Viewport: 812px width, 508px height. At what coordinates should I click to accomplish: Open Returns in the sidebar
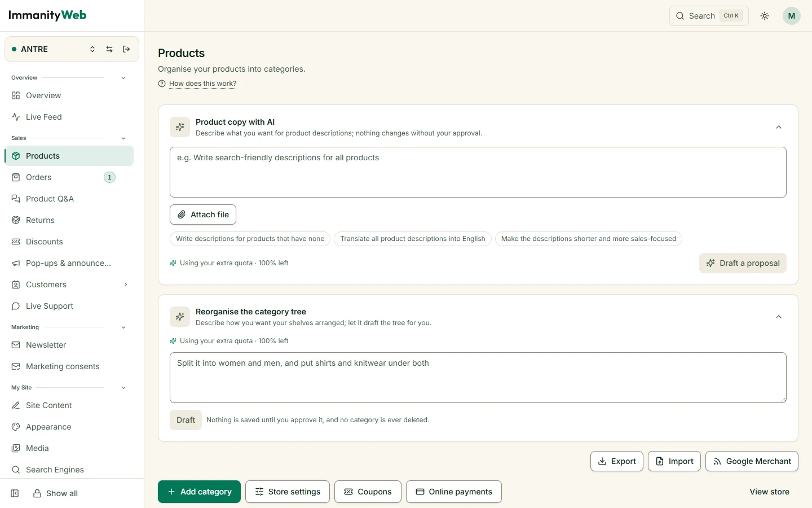coord(69,220)
